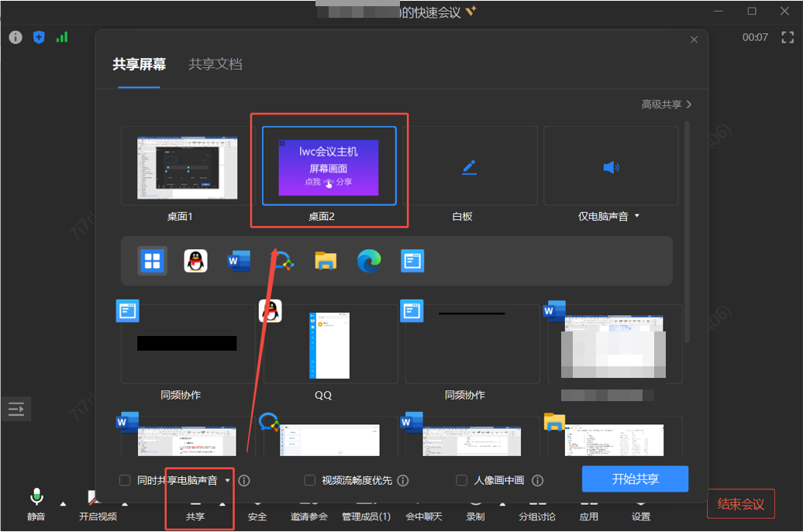Select the Word icon in app filter row
803x532 pixels.
[x=239, y=261]
